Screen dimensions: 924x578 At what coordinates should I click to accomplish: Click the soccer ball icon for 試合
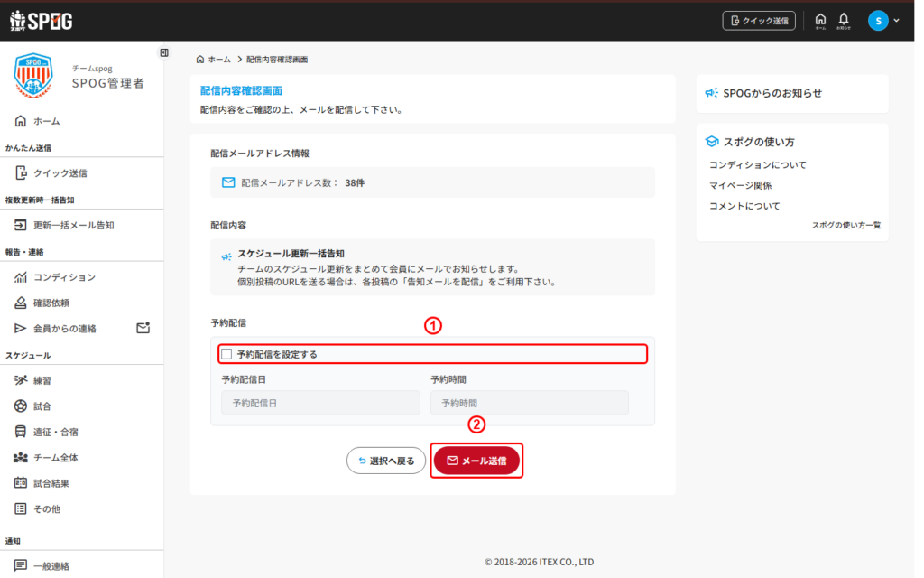[21, 406]
